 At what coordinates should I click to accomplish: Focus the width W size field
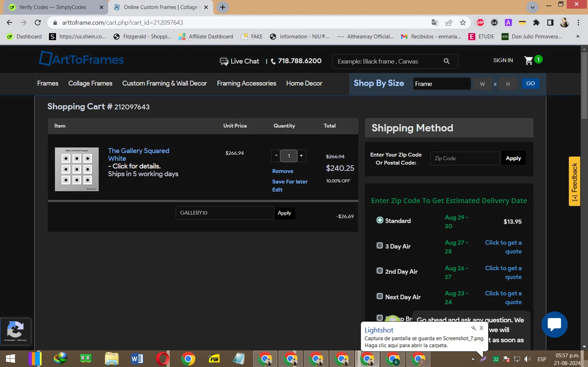coord(483,84)
